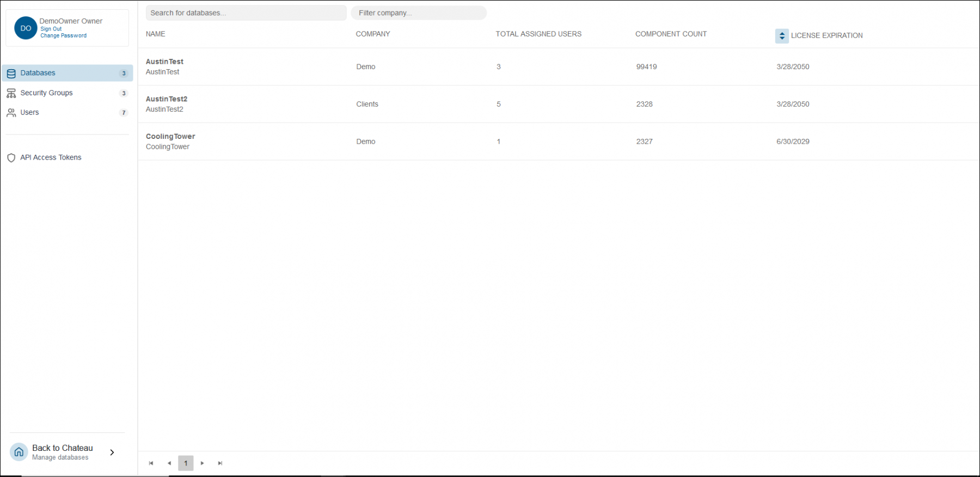Click AustinTest expiration date 3/28/2050
Viewport: 980px width, 477px height.
click(x=793, y=66)
